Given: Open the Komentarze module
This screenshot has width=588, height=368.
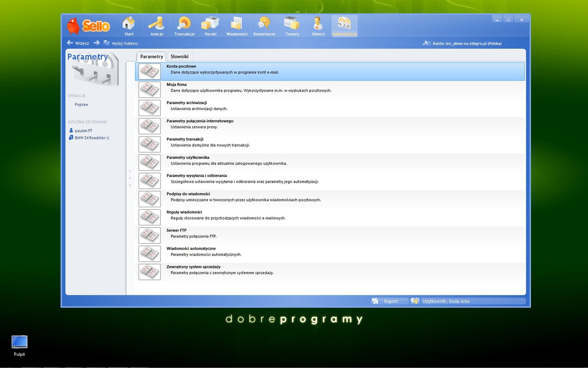Looking at the screenshot, I should pyautogui.click(x=264, y=26).
